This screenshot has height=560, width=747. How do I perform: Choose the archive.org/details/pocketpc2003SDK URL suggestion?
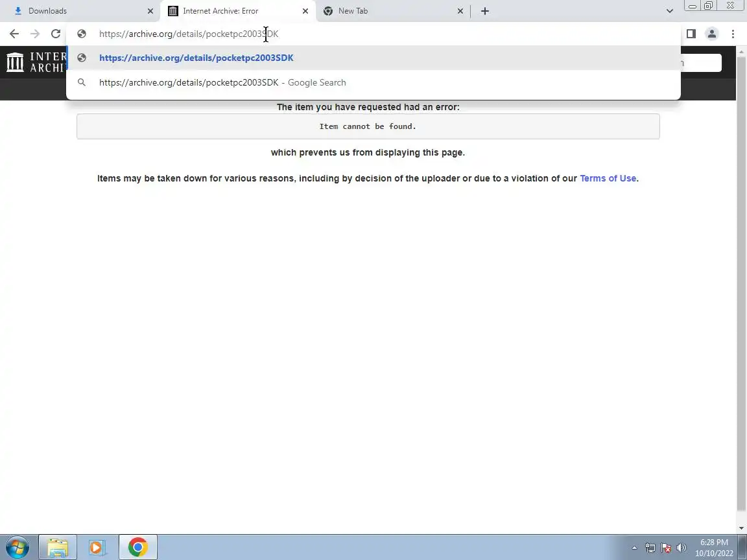(x=374, y=58)
